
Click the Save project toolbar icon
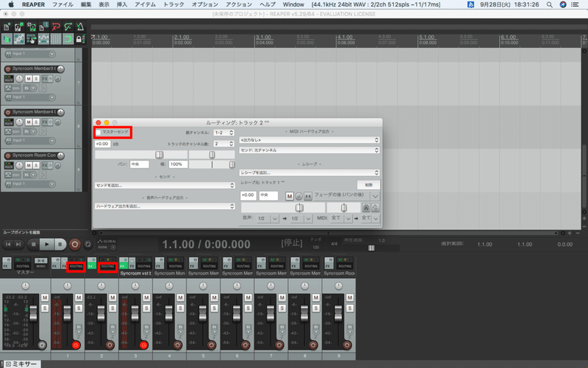(31, 26)
